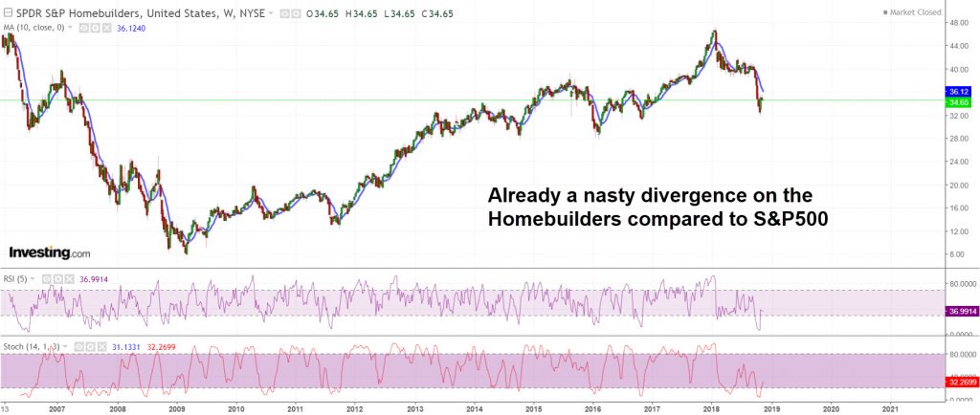980x415 pixels.
Task: Click the Stoch (14, 1, 3) legend label
Action: (x=32, y=346)
